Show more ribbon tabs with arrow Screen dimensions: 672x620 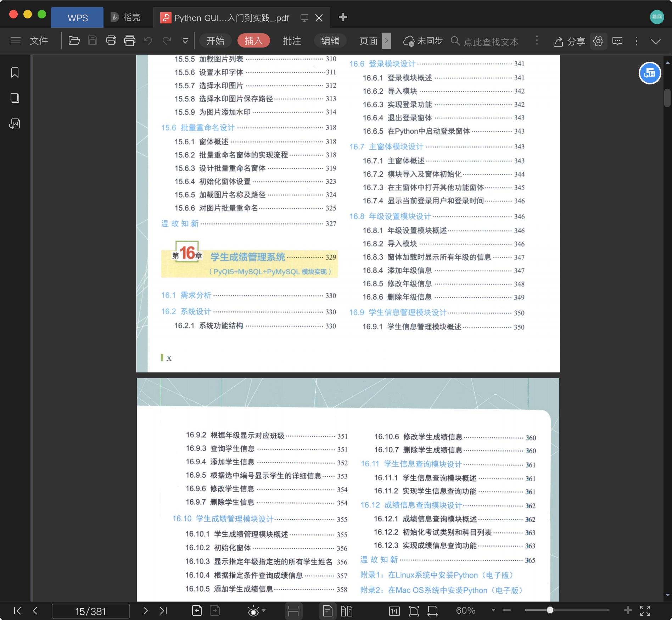point(387,41)
